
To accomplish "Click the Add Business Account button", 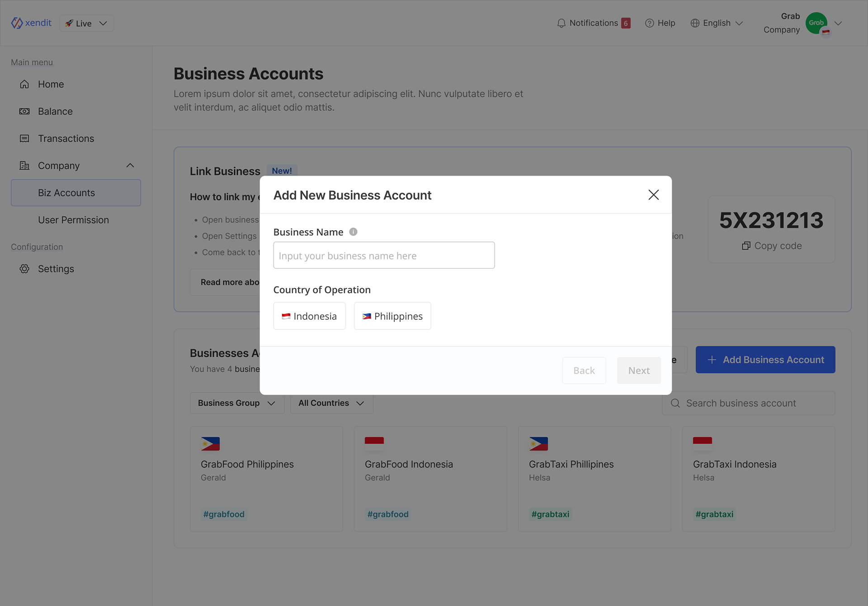I will [765, 360].
